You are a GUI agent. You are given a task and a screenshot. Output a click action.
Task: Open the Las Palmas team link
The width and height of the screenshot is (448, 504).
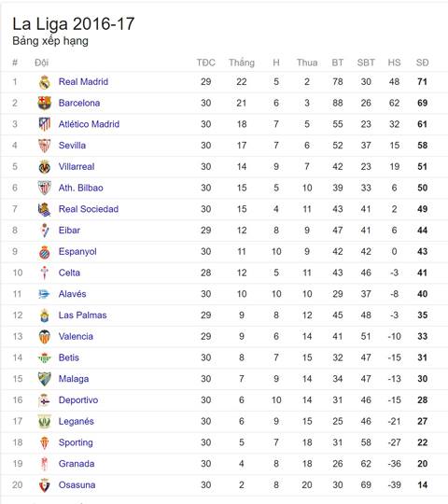coord(82,315)
